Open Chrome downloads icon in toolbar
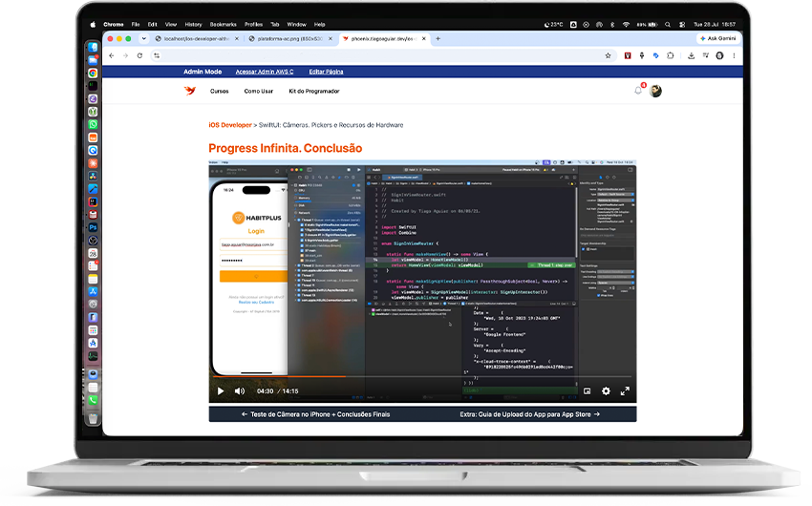 (691, 56)
